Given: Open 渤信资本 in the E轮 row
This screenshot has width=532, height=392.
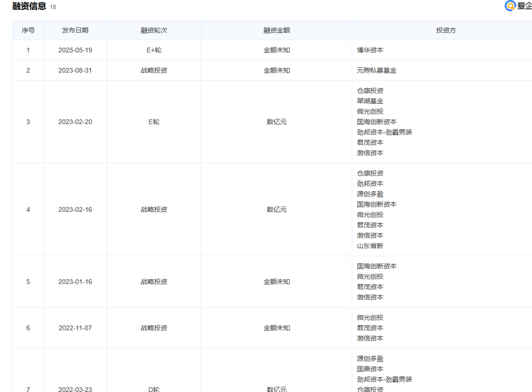Looking at the screenshot, I should [370, 153].
